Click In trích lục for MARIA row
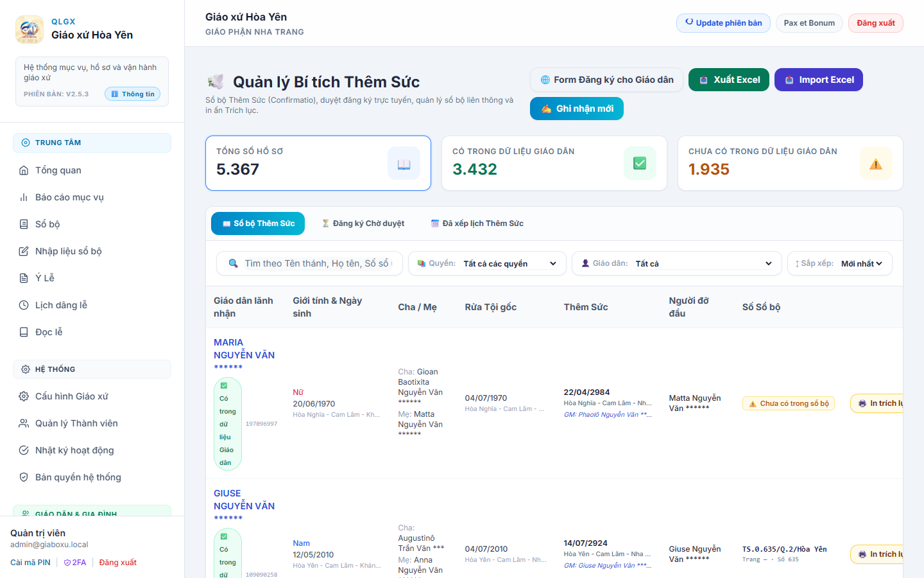This screenshot has height=578, width=924. click(x=877, y=403)
